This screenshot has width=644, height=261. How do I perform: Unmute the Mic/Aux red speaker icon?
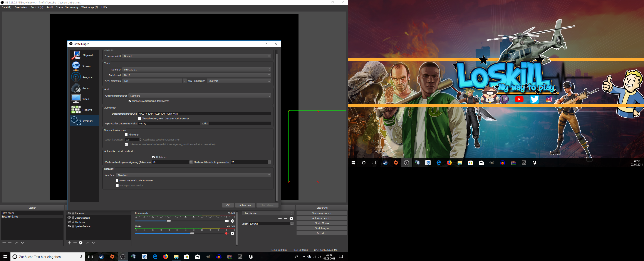[227, 234]
